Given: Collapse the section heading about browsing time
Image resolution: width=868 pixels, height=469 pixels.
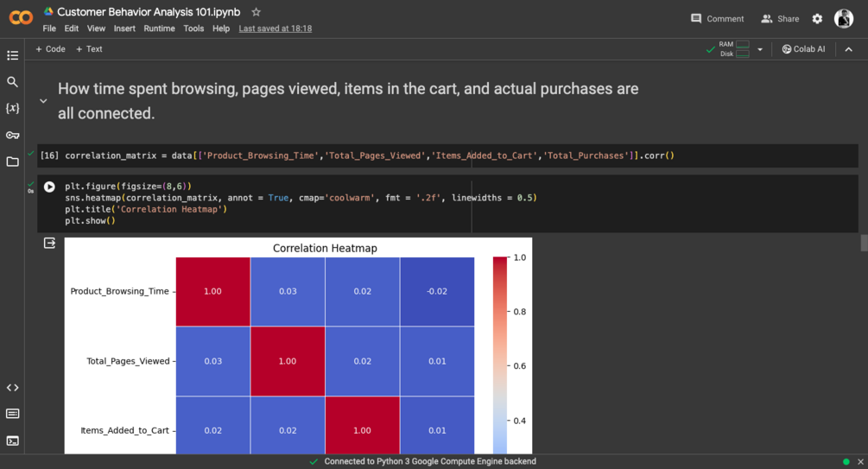Looking at the screenshot, I should pyautogui.click(x=43, y=101).
